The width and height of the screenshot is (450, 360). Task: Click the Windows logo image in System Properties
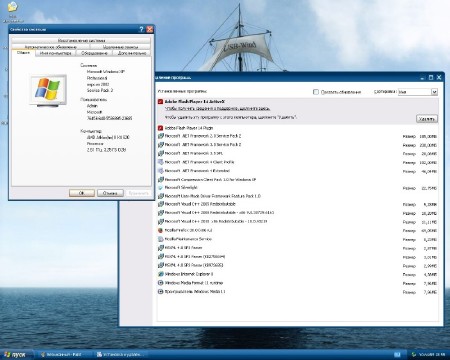tap(48, 89)
